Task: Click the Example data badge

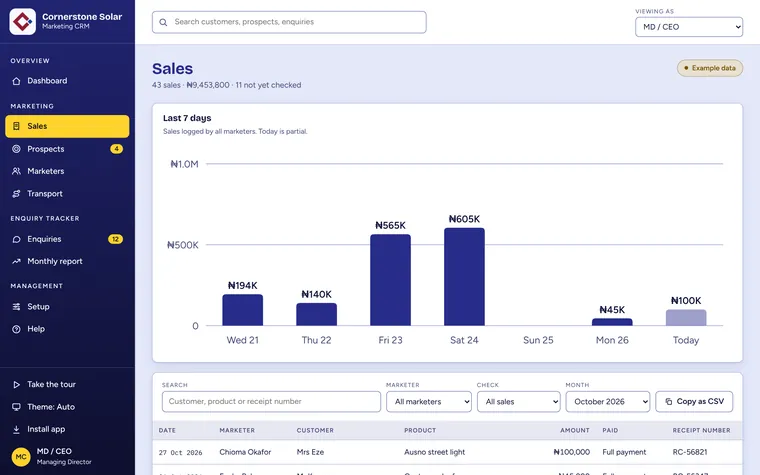Action: (x=710, y=68)
